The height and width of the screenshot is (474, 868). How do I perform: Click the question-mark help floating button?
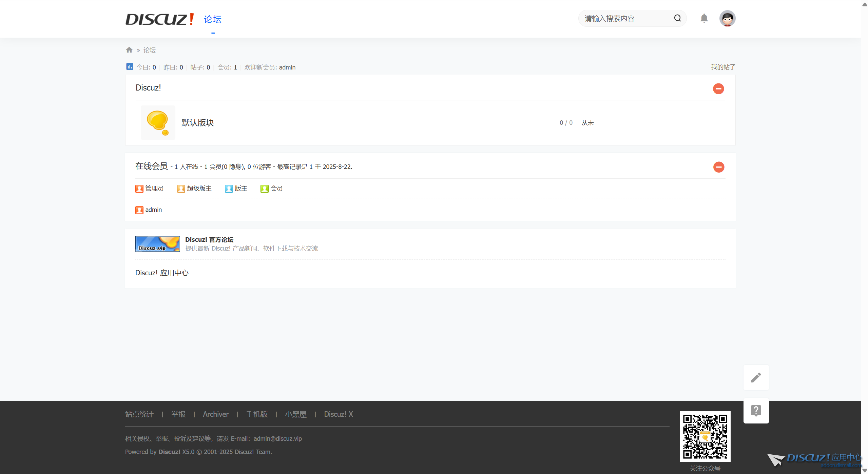756,411
